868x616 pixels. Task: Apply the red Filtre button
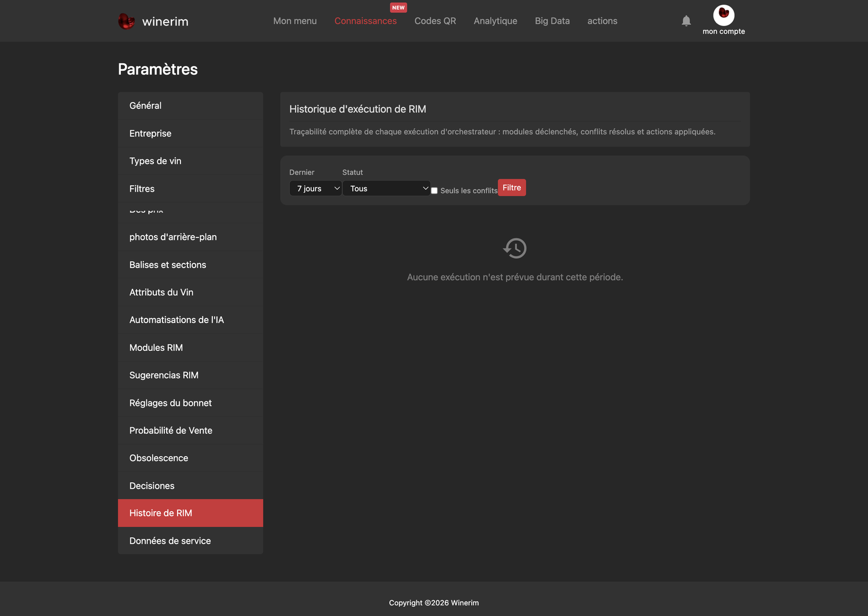click(512, 188)
